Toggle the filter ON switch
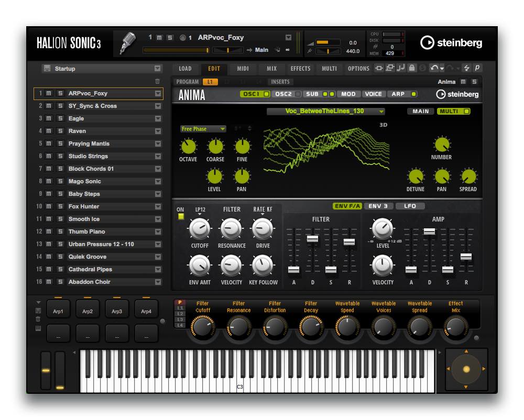 pos(181,216)
